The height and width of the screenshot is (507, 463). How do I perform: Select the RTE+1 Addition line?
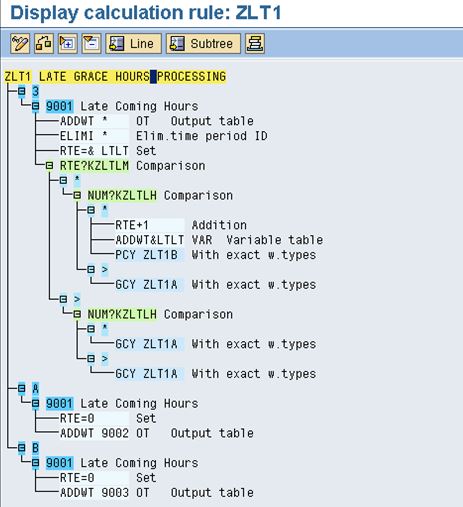(181, 225)
